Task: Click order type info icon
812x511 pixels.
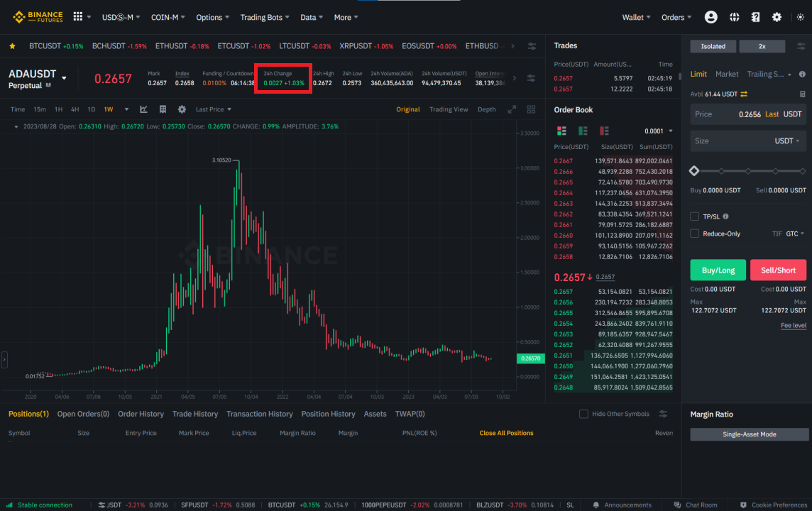Action: (802, 74)
